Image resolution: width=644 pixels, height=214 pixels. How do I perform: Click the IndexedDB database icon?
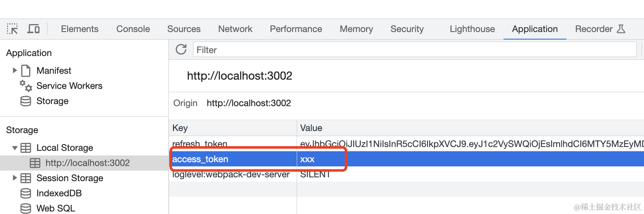coord(26,193)
